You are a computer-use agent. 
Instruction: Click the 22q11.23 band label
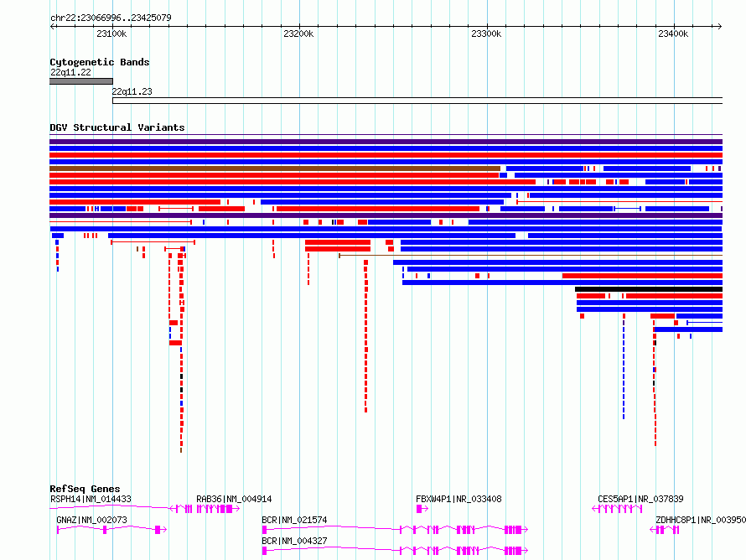[x=132, y=91]
